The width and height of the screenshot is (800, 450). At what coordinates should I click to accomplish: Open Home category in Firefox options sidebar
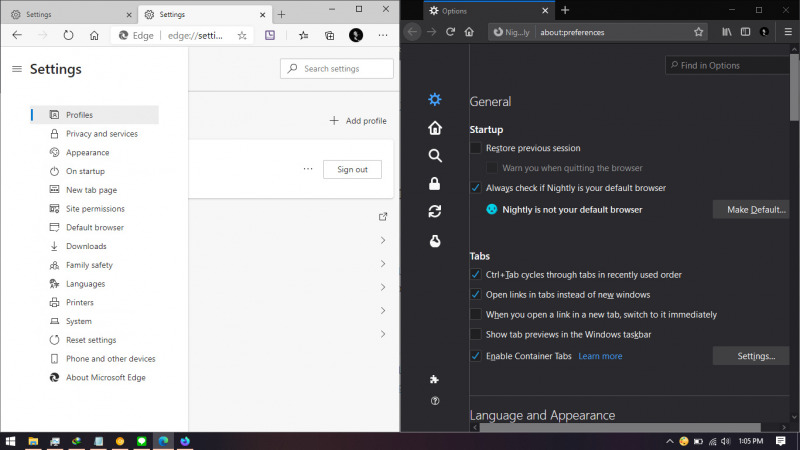(435, 128)
